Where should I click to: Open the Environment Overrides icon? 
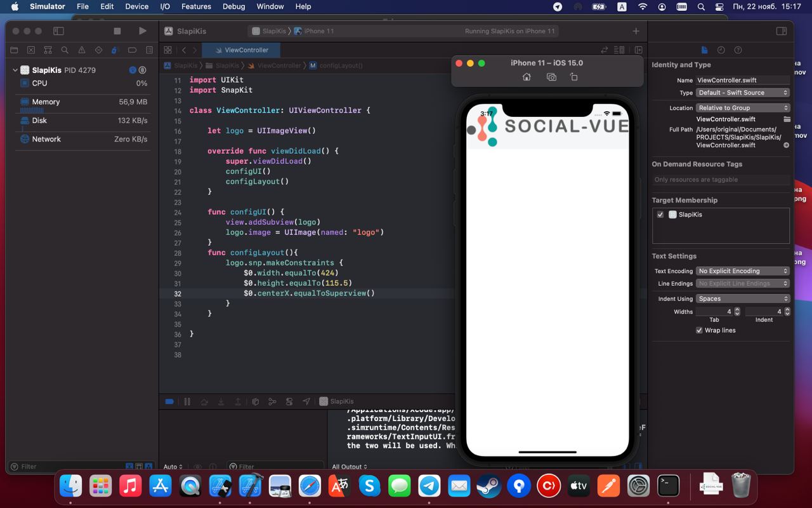[x=289, y=401]
